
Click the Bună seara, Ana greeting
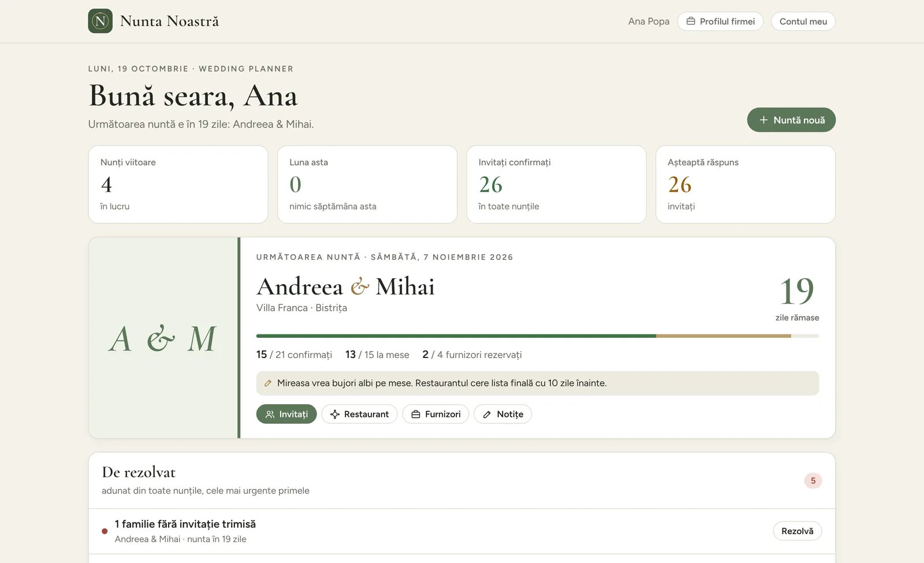193,96
